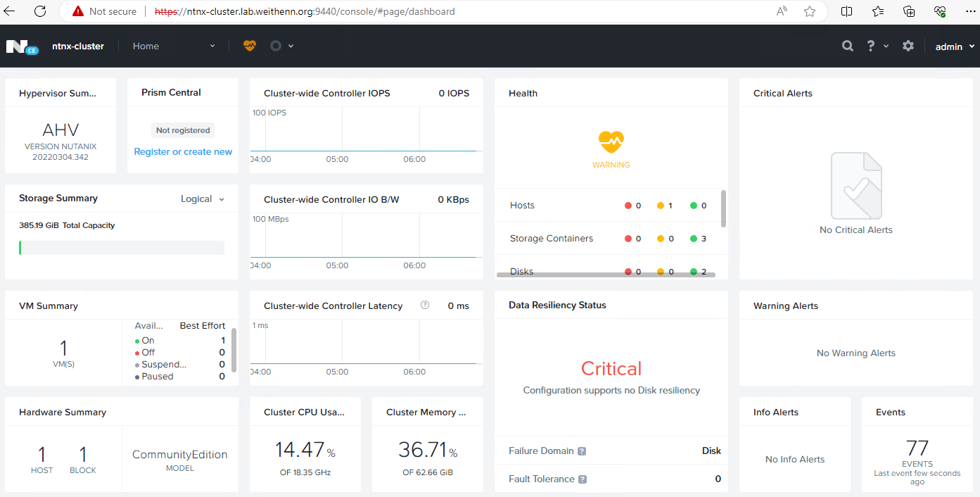Add this page to favorites star
This screenshot has width=980, height=497.
(x=810, y=11)
